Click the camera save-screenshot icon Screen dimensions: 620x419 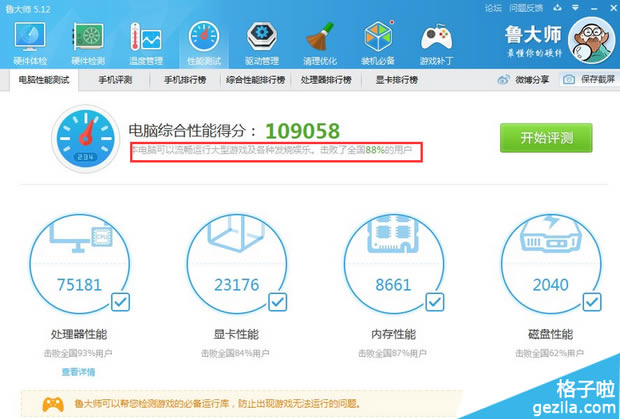pos(569,79)
